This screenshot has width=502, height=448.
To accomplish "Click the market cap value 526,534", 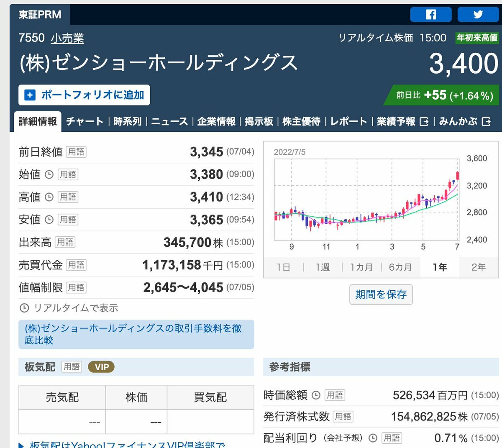I will click(x=414, y=395).
